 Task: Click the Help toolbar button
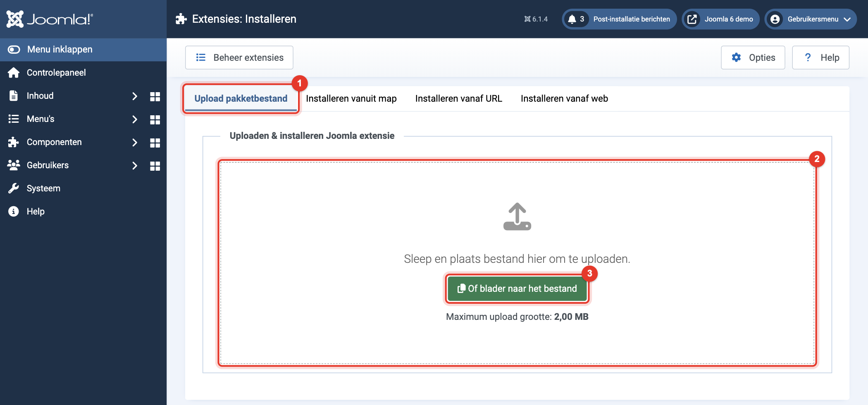coord(820,57)
